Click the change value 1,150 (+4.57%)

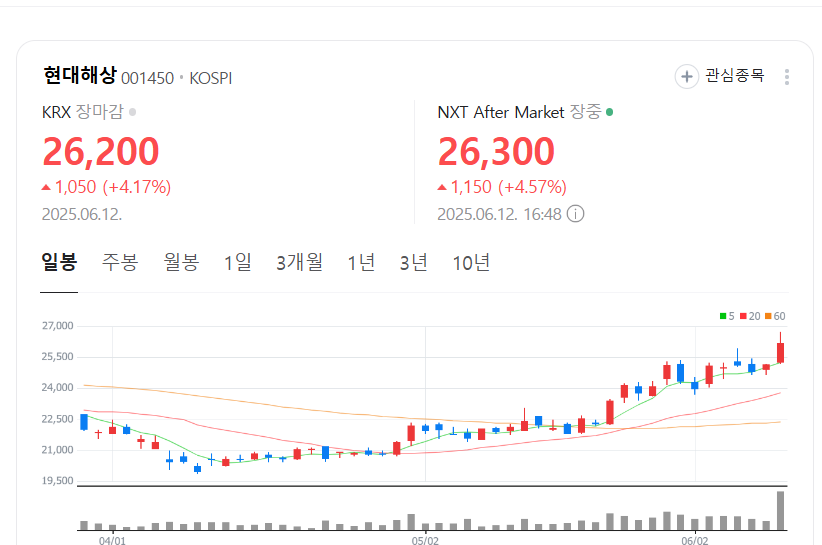(502, 187)
